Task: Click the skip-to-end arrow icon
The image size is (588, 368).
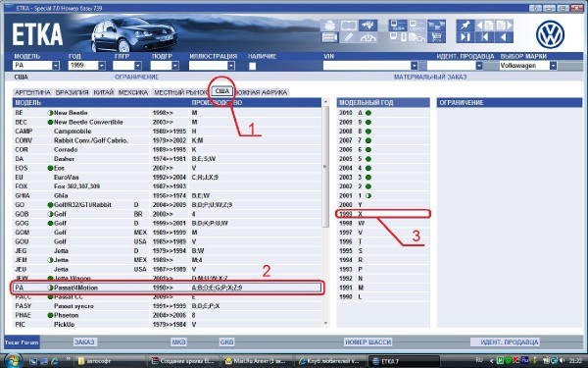Action: coord(465,37)
